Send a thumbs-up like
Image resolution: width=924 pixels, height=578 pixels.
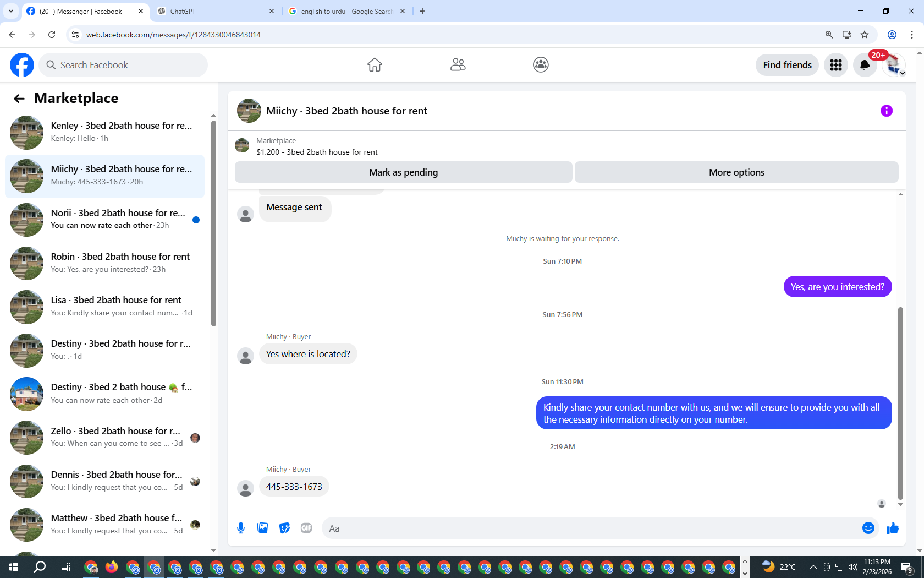pos(892,528)
